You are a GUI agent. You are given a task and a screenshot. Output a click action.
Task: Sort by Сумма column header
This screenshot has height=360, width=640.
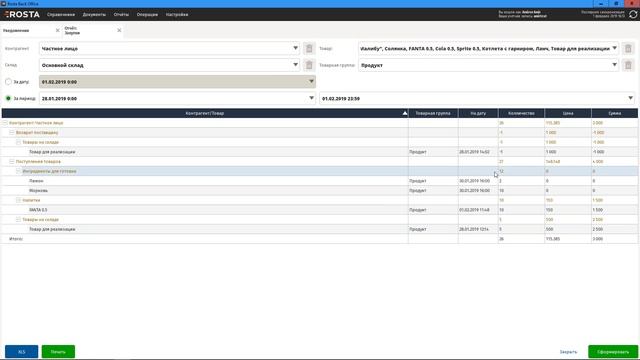[x=614, y=113]
